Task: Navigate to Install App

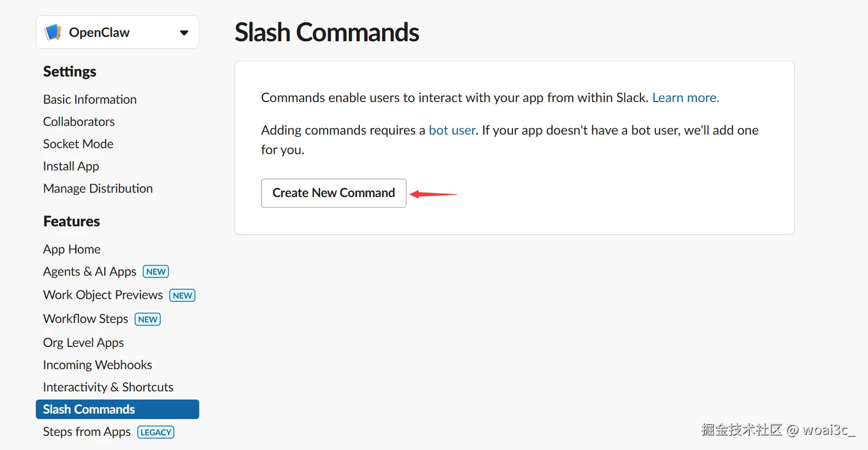Action: point(71,166)
